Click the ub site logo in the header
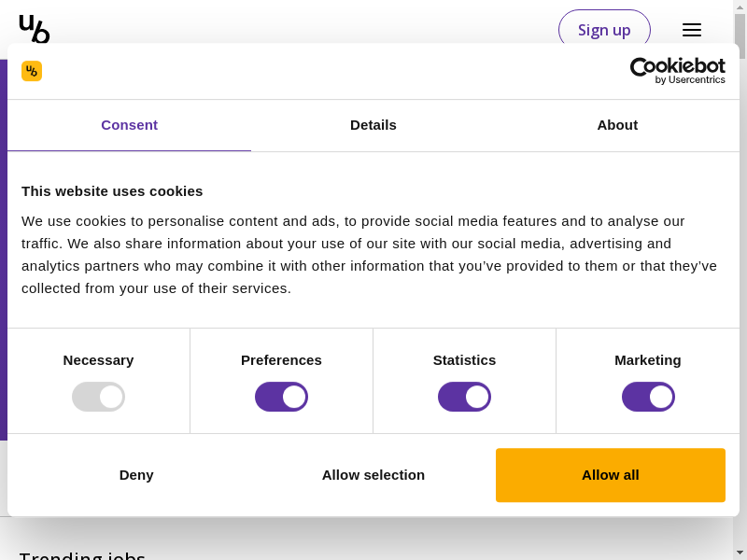 [x=34, y=28]
